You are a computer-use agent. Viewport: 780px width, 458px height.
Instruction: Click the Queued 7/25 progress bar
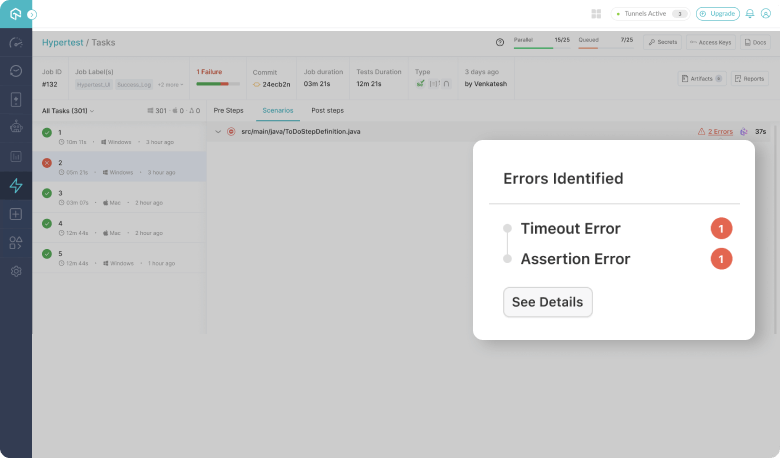tap(605, 48)
